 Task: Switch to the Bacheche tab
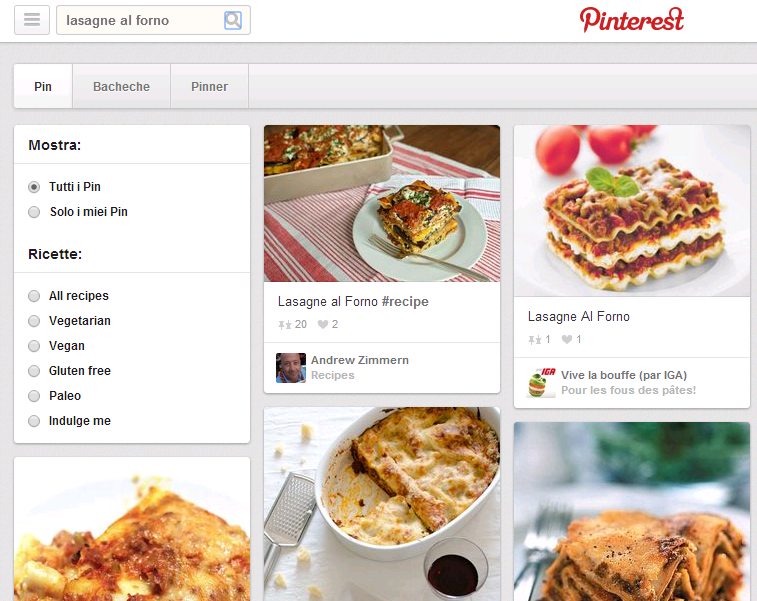121,86
